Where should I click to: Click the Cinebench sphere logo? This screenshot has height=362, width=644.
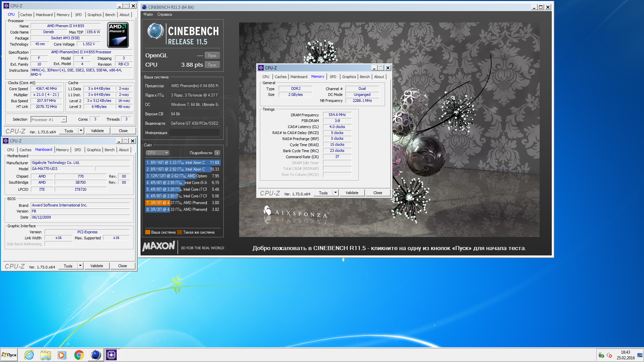[155, 31]
